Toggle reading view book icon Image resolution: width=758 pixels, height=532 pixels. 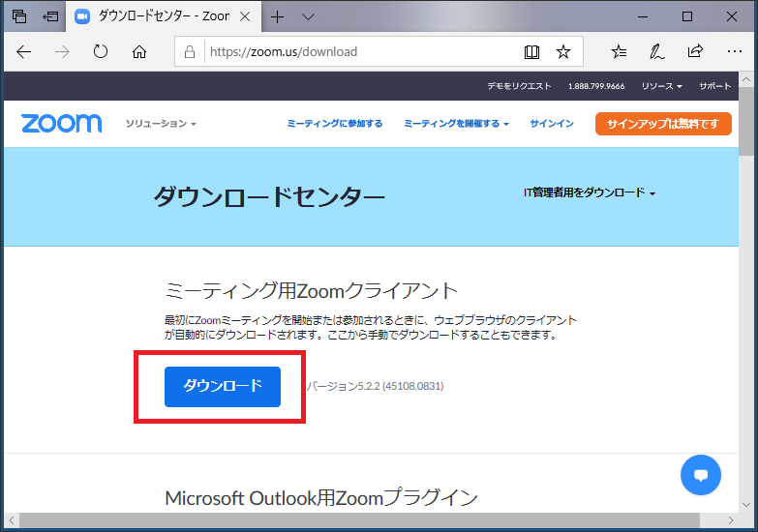[x=531, y=51]
